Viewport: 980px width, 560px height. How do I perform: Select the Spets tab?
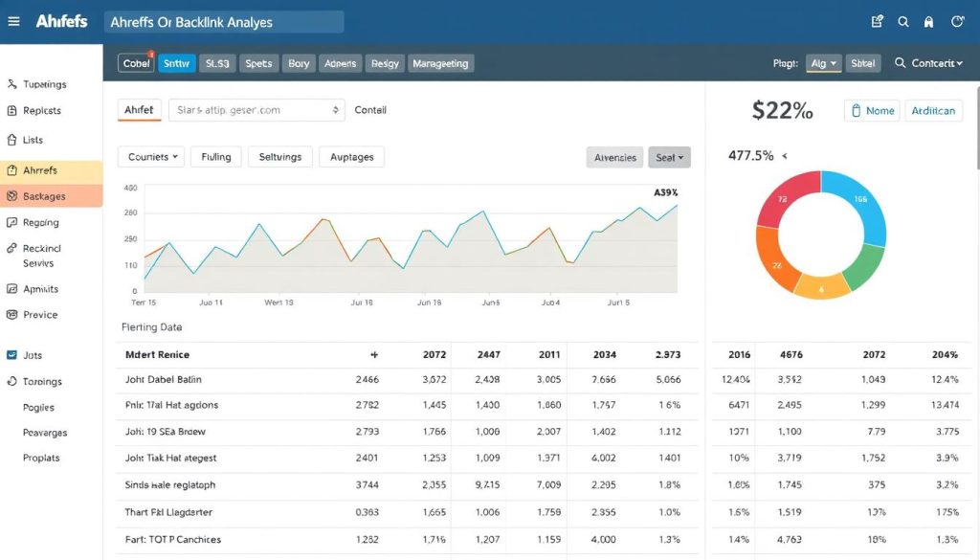258,63
